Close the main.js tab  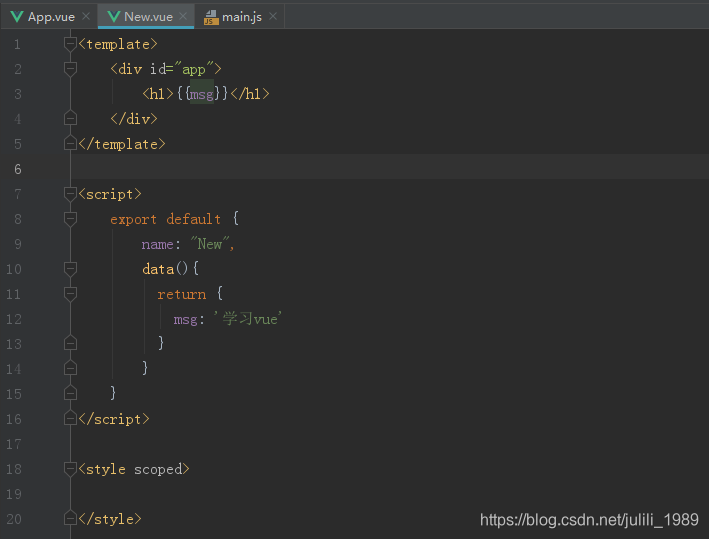coord(273,16)
